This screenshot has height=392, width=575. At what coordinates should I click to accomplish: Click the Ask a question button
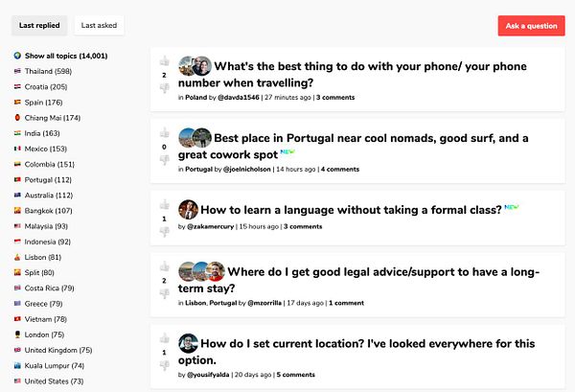coord(531,26)
